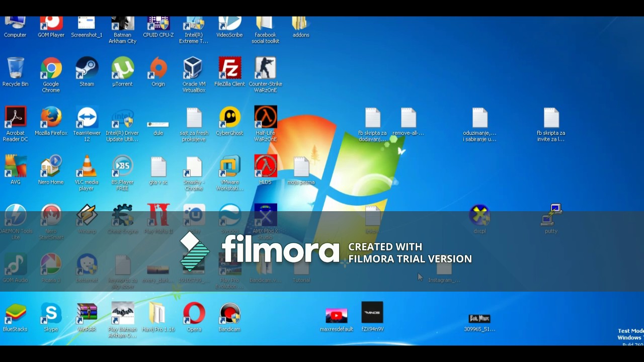Launch GOM Player shortcut
This screenshot has height=362, width=644.
point(51,23)
